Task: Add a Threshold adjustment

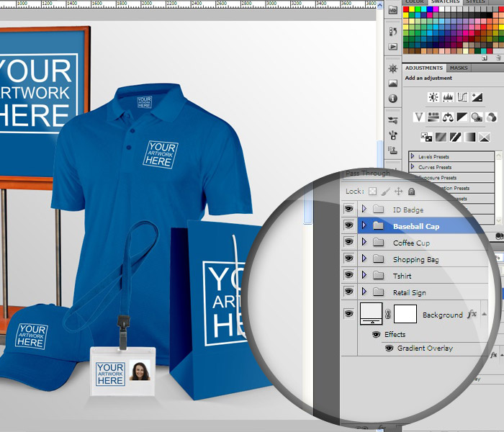Action: pos(456,138)
